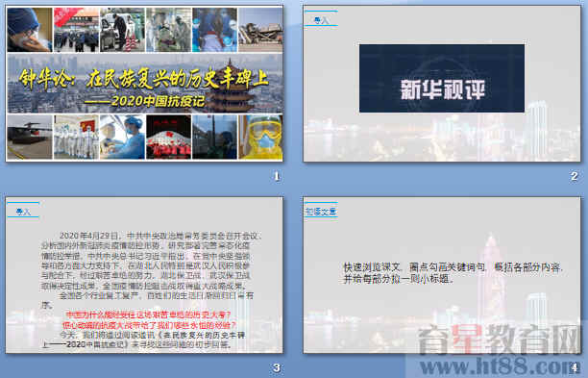Click the subtitle 2020中国抗疫记
This screenshot has height=378, width=588.
click(x=145, y=100)
